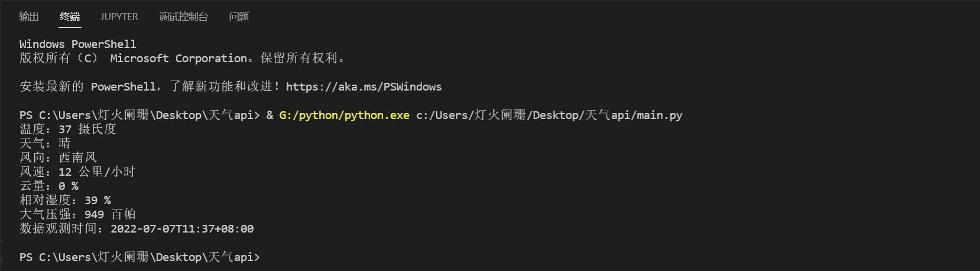This screenshot has width=980, height=271.
Task: Click the 相对湿度: 39 % output line
Action: click(x=65, y=201)
